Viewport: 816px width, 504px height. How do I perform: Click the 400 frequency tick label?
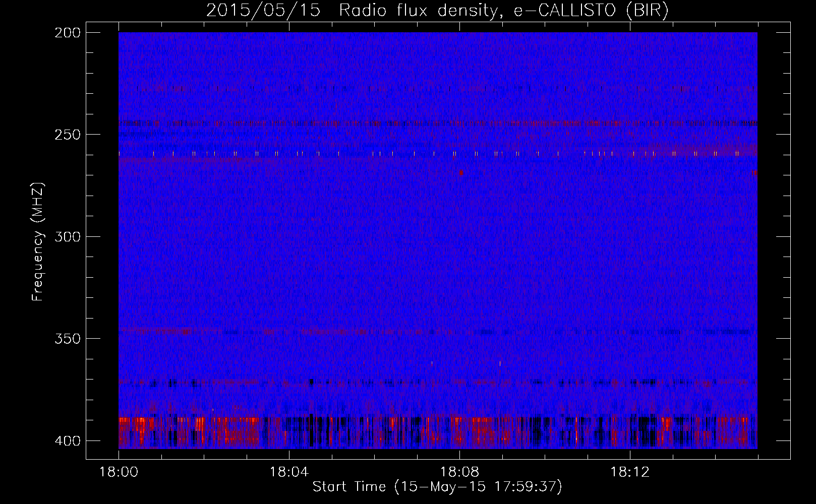pyautogui.click(x=68, y=441)
